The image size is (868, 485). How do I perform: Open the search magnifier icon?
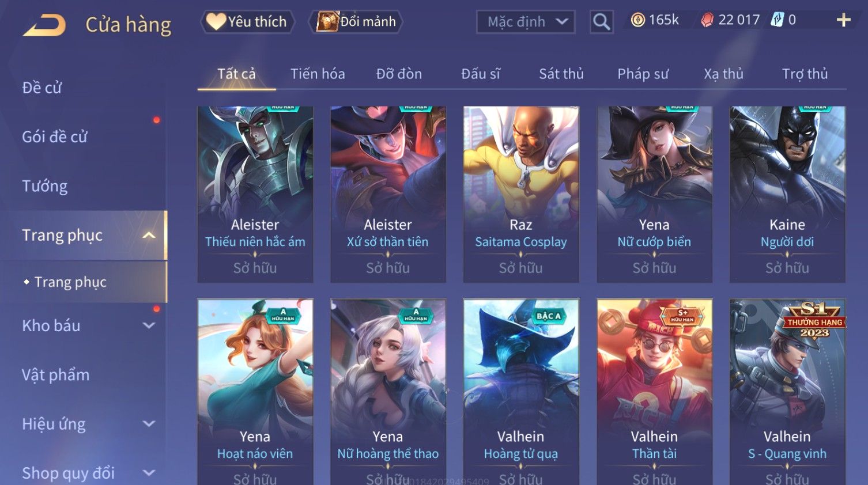pos(601,22)
